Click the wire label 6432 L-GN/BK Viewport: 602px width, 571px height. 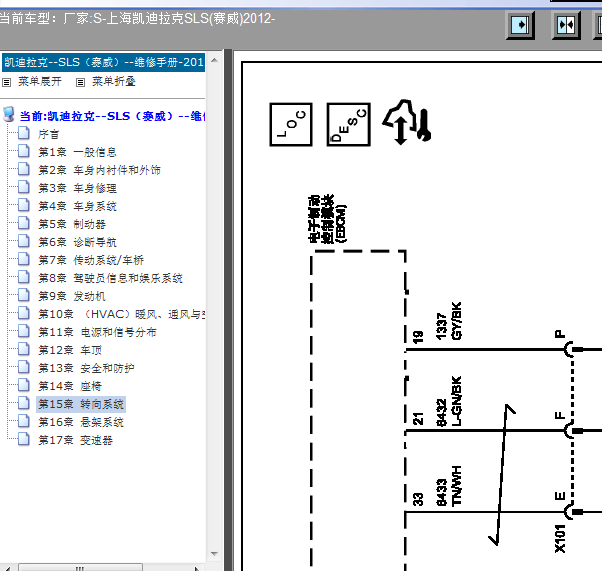click(449, 401)
